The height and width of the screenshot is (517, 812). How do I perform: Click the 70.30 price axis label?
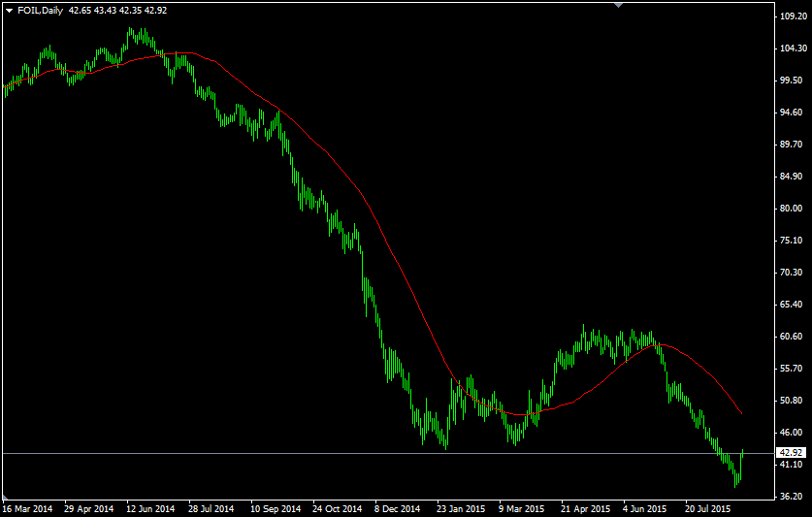[794, 273]
